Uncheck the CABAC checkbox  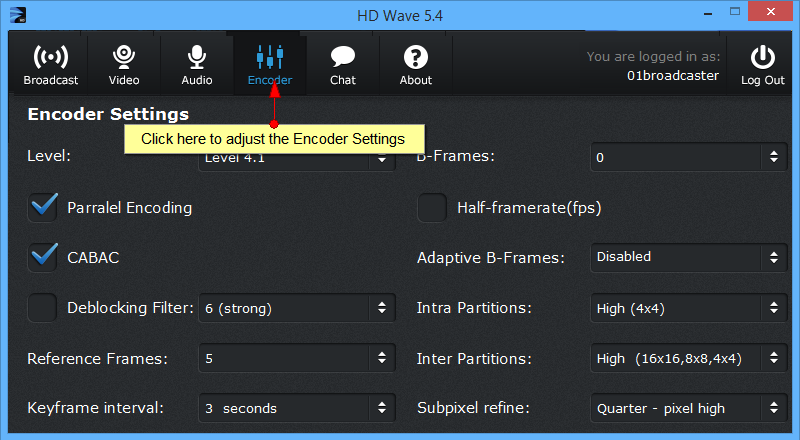click(42, 257)
